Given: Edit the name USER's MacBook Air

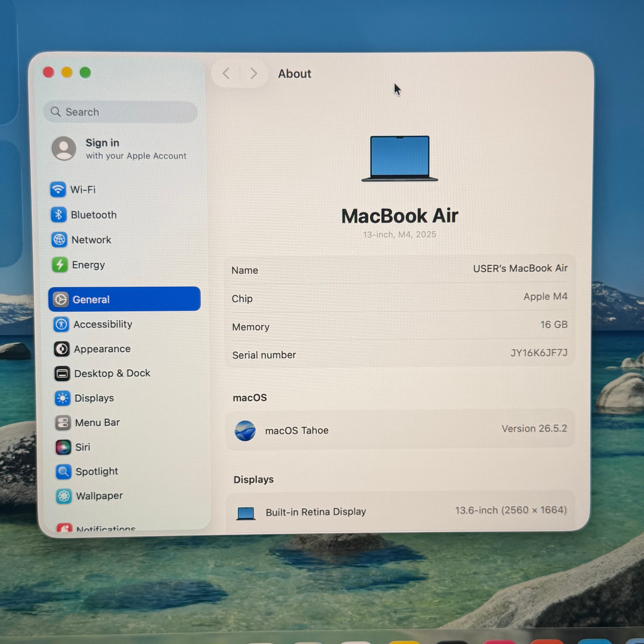Looking at the screenshot, I should click(x=520, y=268).
